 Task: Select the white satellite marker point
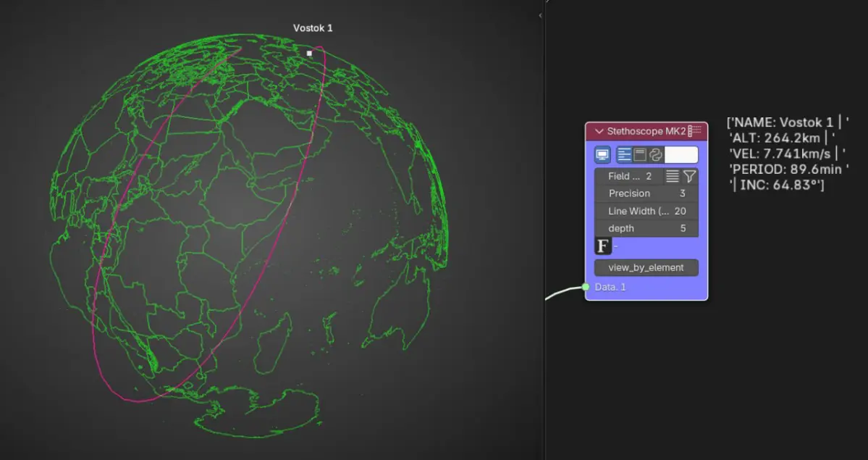click(309, 53)
